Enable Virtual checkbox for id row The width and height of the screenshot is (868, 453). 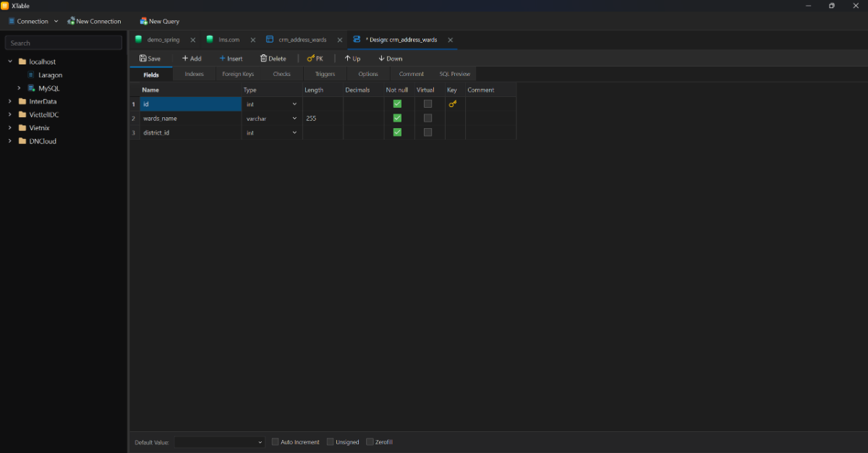(427, 104)
